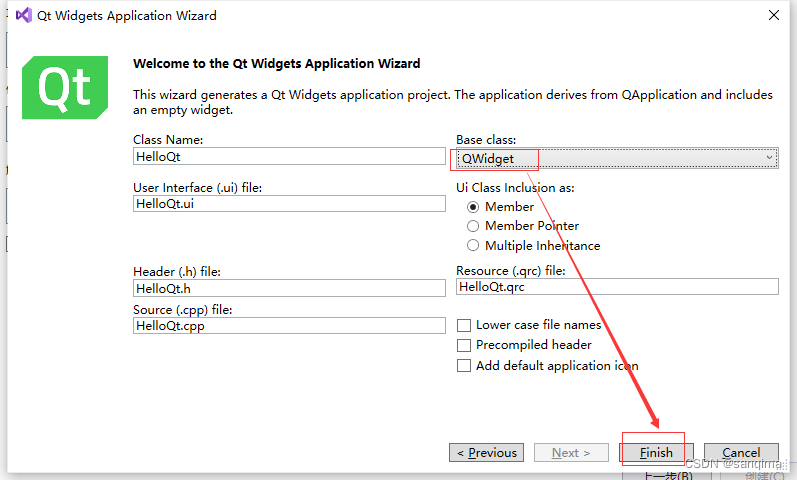The image size is (797, 480).
Task: Go back with the Previous button
Action: click(x=486, y=453)
